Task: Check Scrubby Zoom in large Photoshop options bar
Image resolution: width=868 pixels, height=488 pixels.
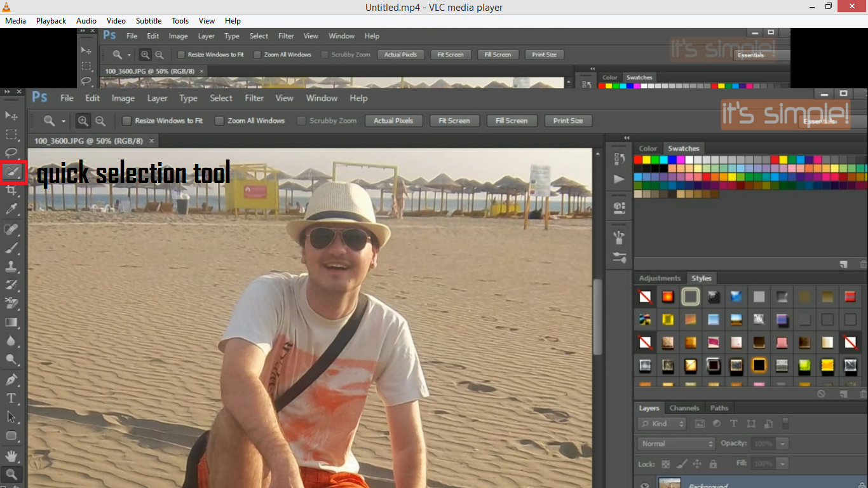Action: pyautogui.click(x=301, y=121)
